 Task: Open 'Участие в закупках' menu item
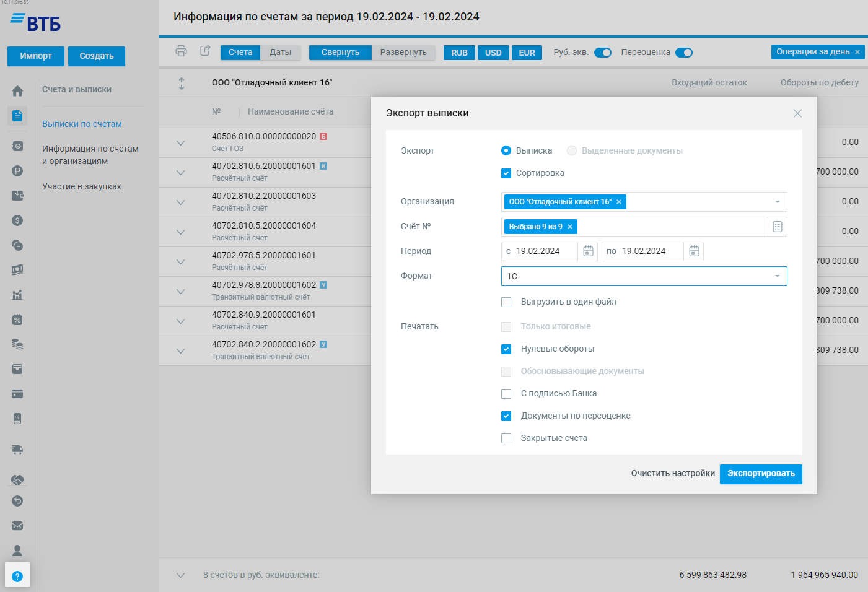click(82, 186)
